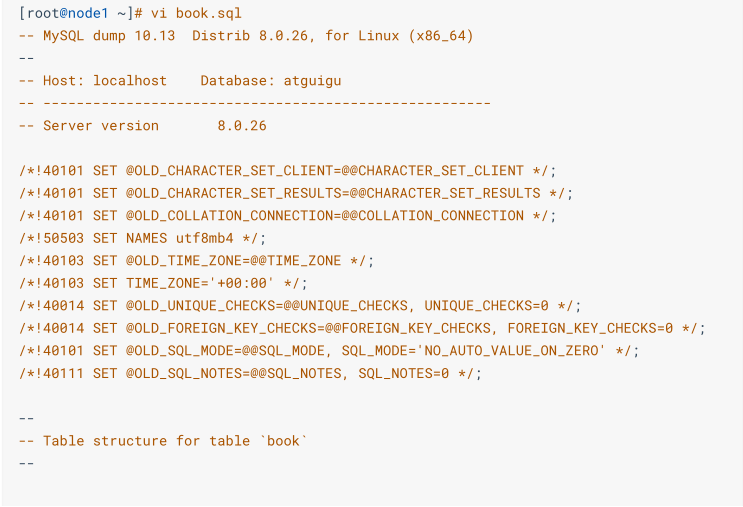
Task: Click the 'Database: atguigu' text
Action: tap(271, 81)
